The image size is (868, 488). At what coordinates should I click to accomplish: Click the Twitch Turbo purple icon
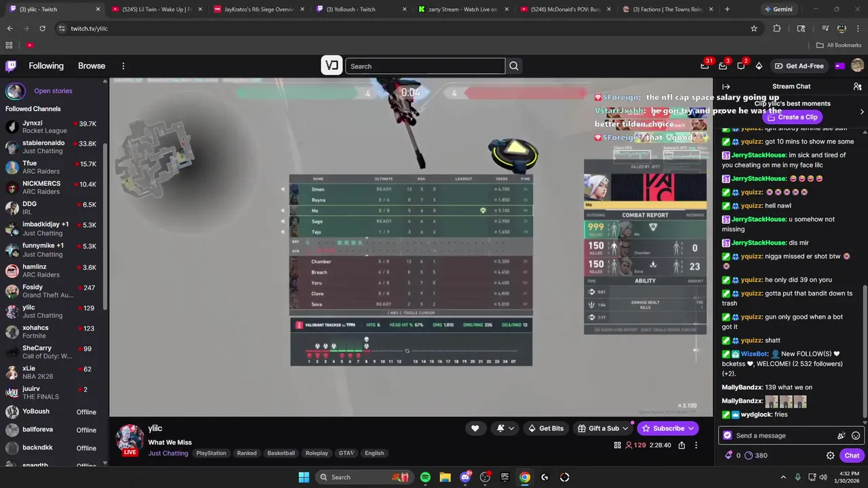pyautogui.click(x=840, y=66)
